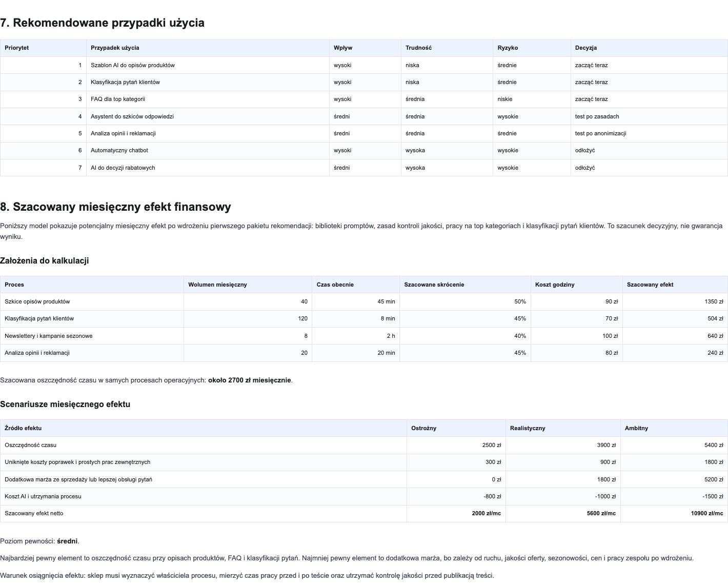
Task: Select the 'FAQ dla top kategorii' cell
Action: (208, 99)
